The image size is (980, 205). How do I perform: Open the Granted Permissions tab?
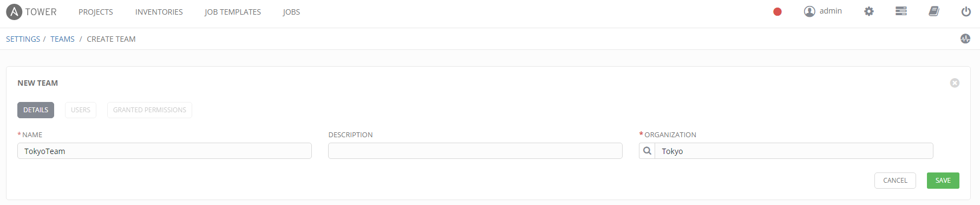[x=149, y=110]
